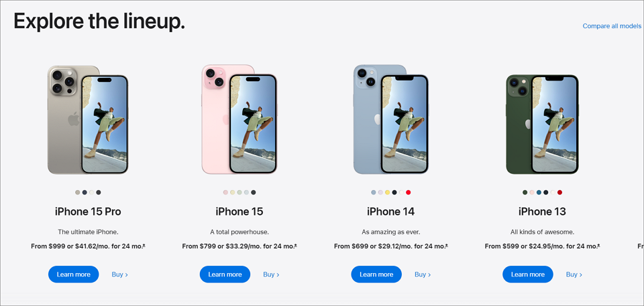Open the footnote symbol after iPhone 15 Pro price
Screen dimensions: 644x306
(x=144, y=246)
